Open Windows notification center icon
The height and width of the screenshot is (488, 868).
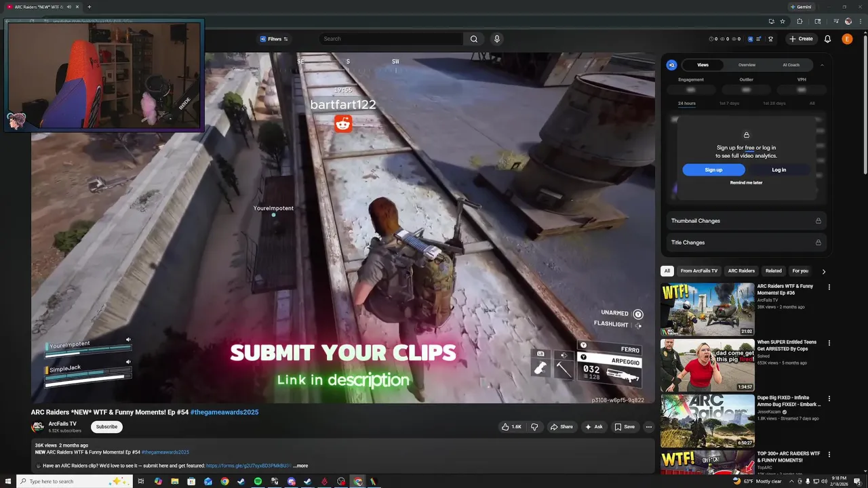[857, 481]
